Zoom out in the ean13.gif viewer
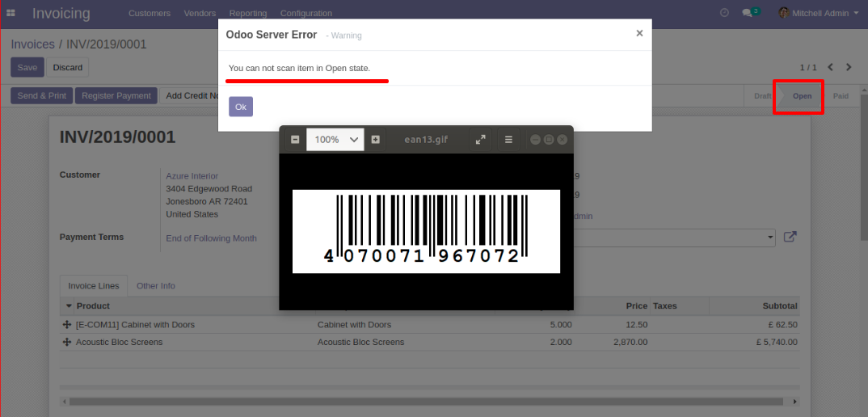Screen dimensions: 868x417 [x=295, y=140]
